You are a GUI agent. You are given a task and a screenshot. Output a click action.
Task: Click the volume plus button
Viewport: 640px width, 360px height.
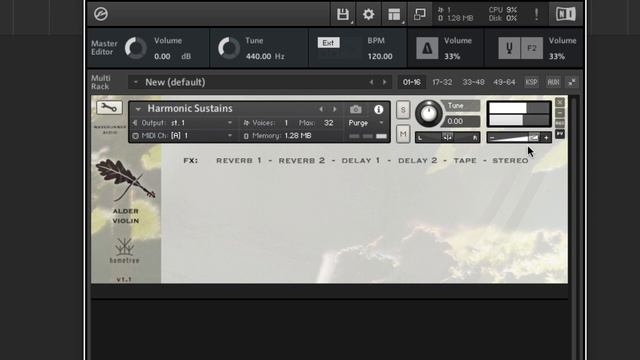pyautogui.click(x=546, y=138)
